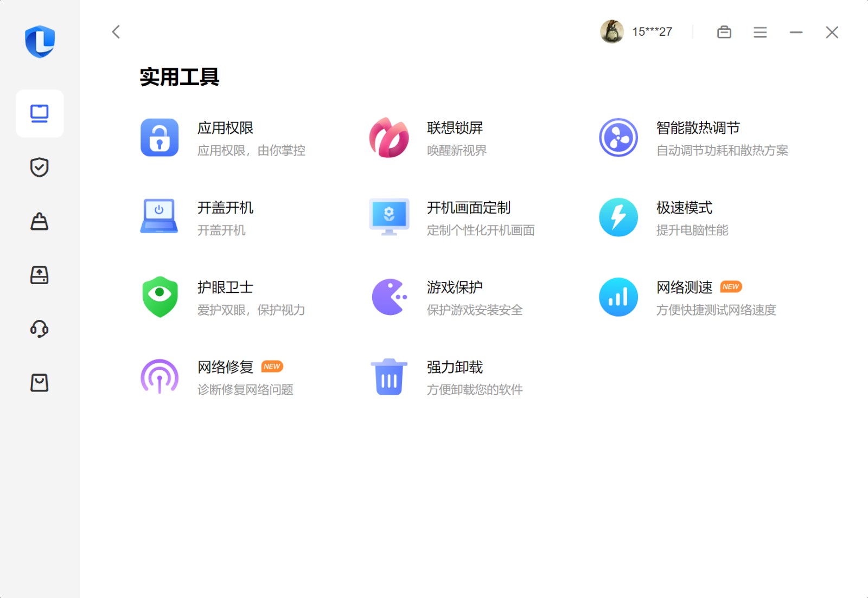The height and width of the screenshot is (598, 868).
Task: Click the NEW badge beside 网络修复
Action: pyautogui.click(x=272, y=366)
